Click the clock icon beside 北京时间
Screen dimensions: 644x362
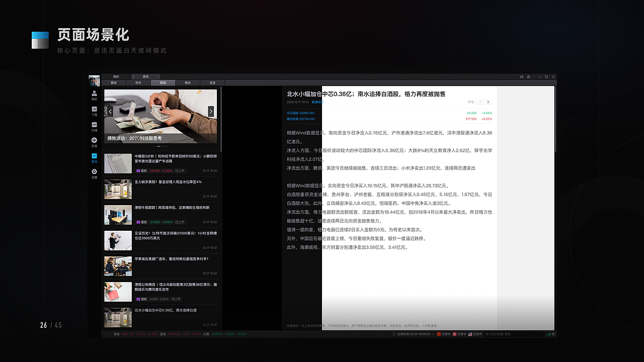[394, 334]
